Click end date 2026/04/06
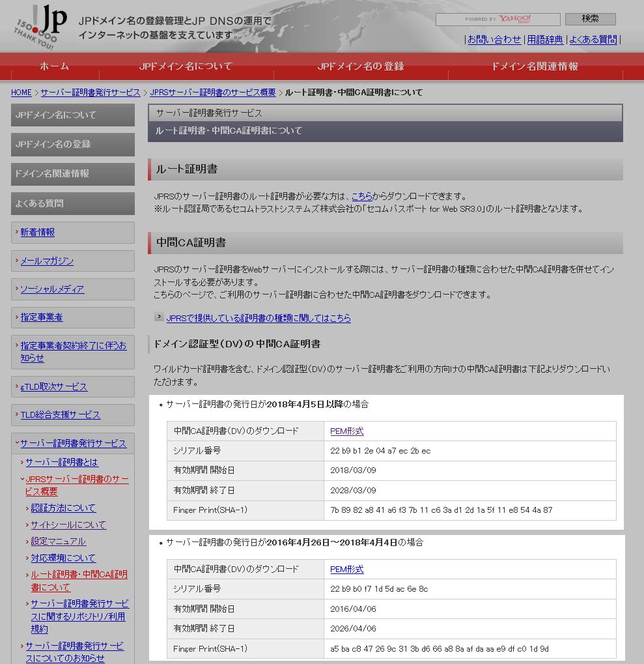The height and width of the screenshot is (664, 644). 353,628
